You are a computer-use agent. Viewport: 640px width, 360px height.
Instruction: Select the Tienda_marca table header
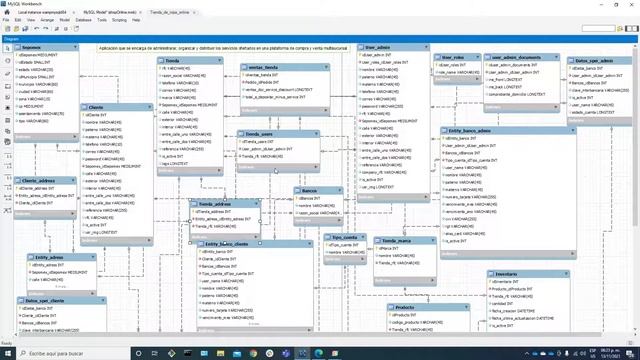point(405,240)
